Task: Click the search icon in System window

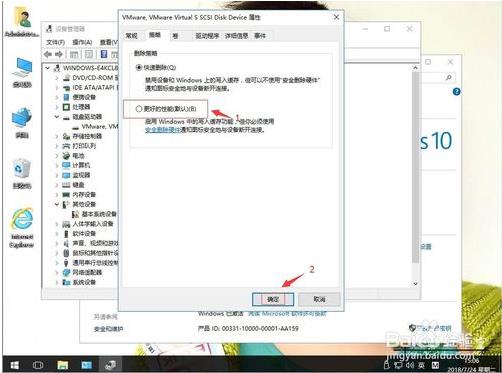Action: pos(449,78)
